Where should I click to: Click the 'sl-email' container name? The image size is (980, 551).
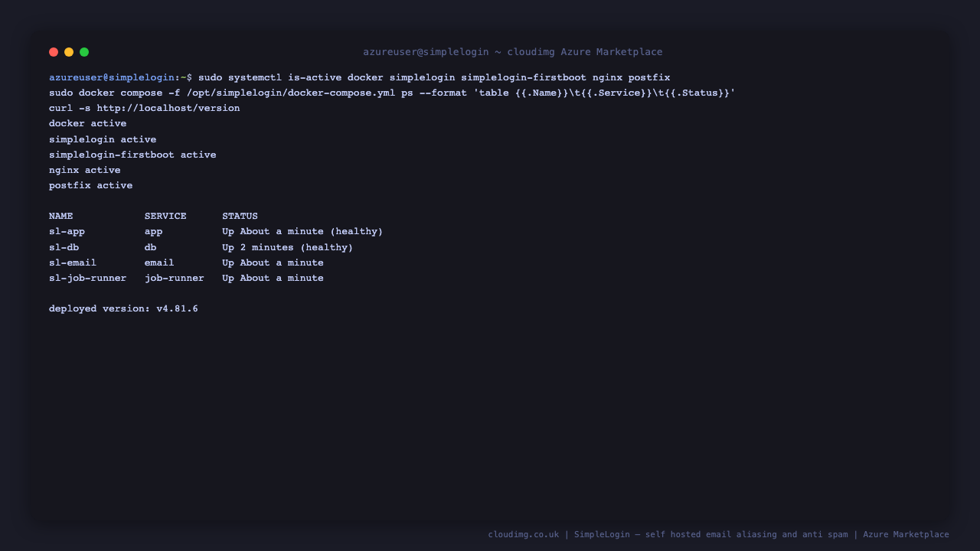point(73,262)
